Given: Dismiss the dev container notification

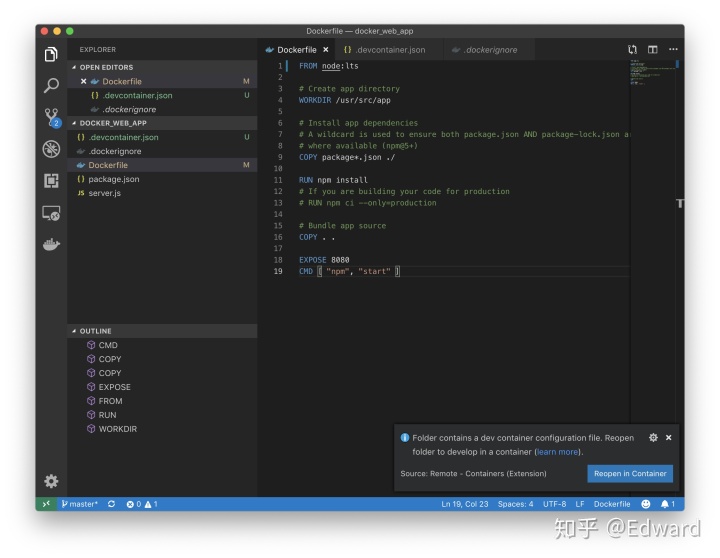Looking at the screenshot, I should tap(669, 438).
